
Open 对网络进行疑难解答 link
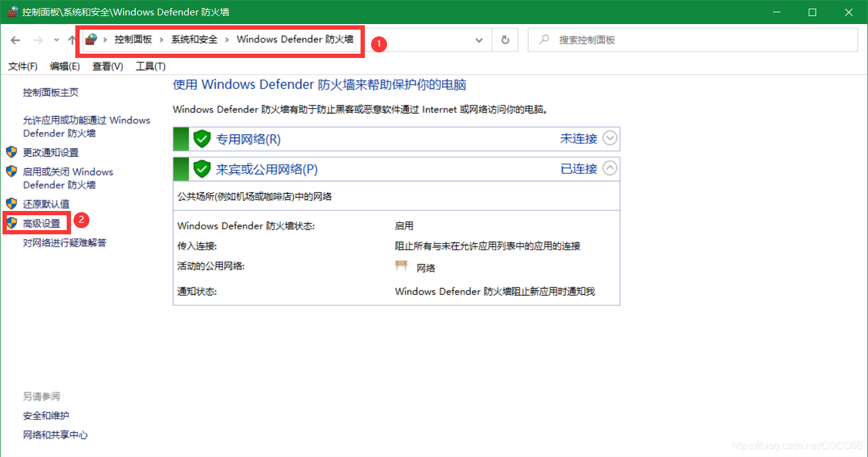point(65,243)
